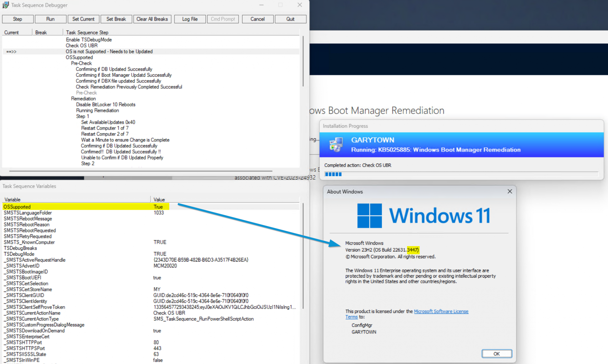Screen dimensions: 608x364
Task: Click OK in About Windows dialog
Action: [497, 354]
